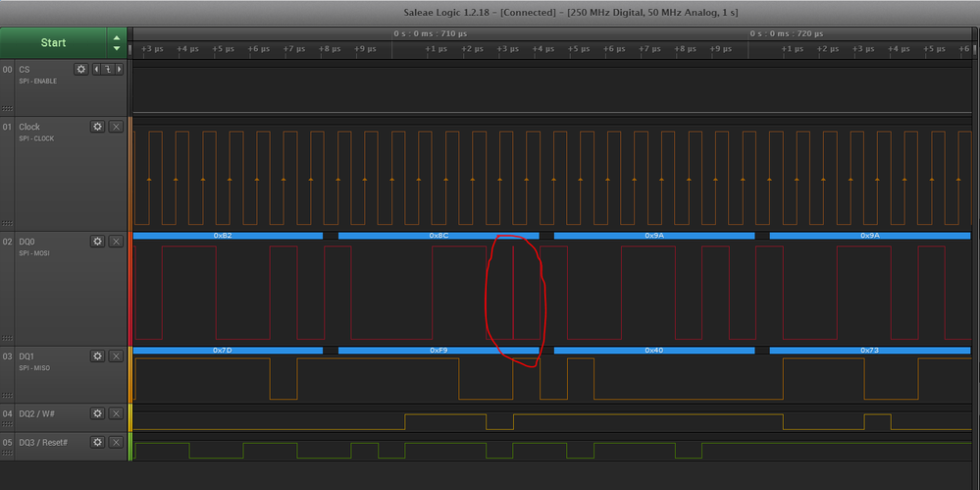Grab the Clock channel drag handle
980x490 pixels.
tap(6, 223)
